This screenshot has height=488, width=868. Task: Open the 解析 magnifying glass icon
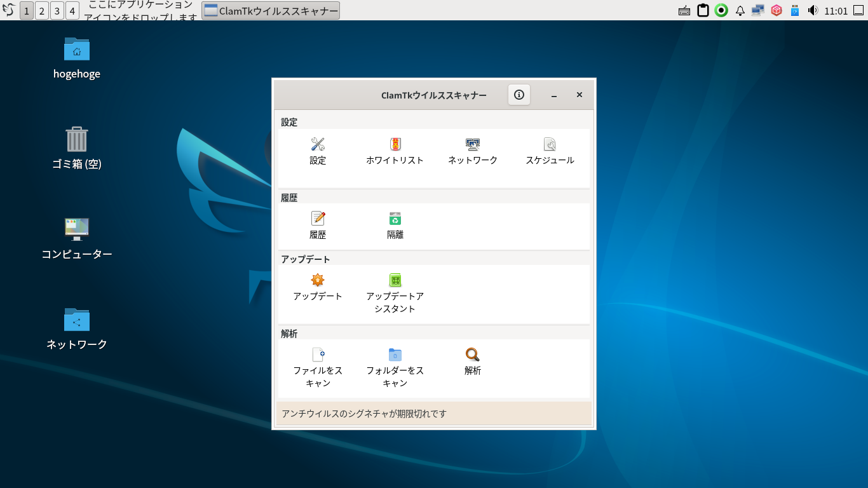click(473, 355)
